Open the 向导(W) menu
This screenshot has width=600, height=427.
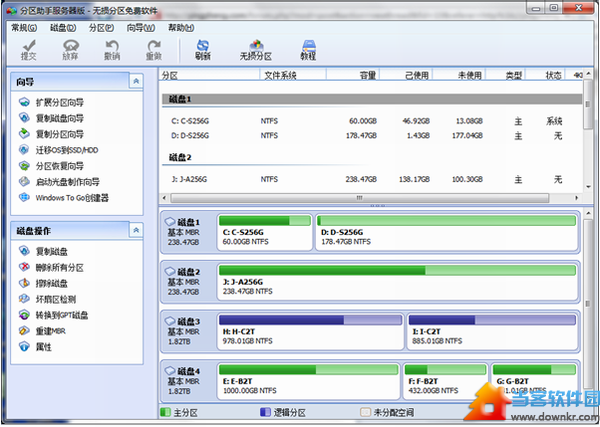click(141, 28)
